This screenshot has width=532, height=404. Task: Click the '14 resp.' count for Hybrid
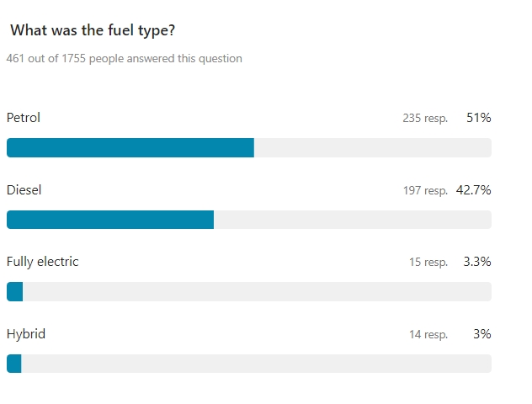pos(428,334)
